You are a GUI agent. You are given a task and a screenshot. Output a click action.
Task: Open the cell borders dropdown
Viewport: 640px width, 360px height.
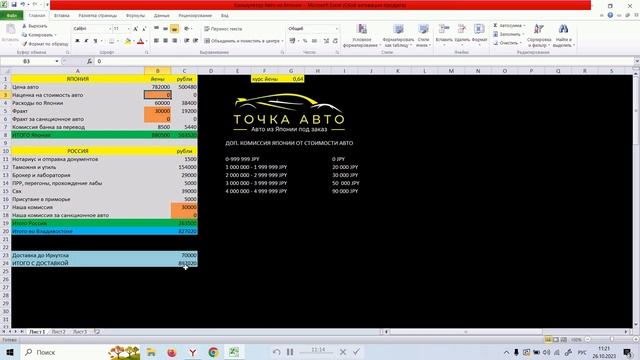tap(118, 41)
